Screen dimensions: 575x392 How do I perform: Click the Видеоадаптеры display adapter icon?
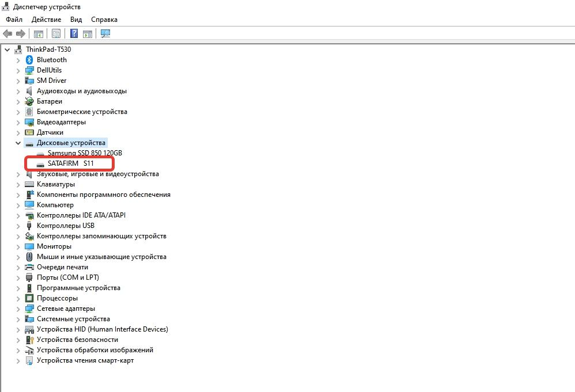29,122
